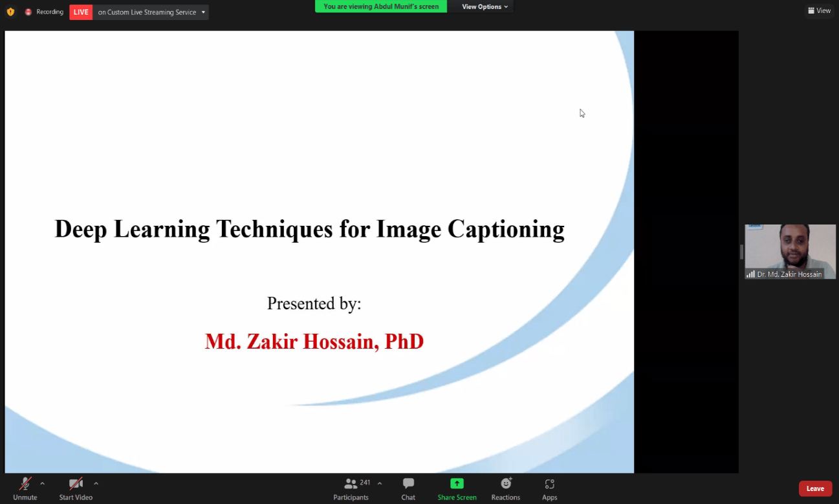
Task: Click the LIVE streaming badge
Action: (81, 12)
